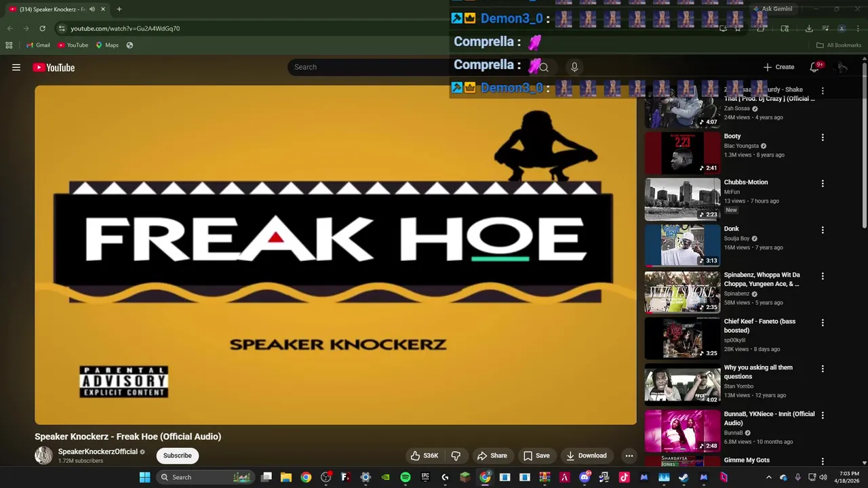Screen dimensions: 868x488
Task: Open YouTube notifications bell
Action: (x=814, y=67)
